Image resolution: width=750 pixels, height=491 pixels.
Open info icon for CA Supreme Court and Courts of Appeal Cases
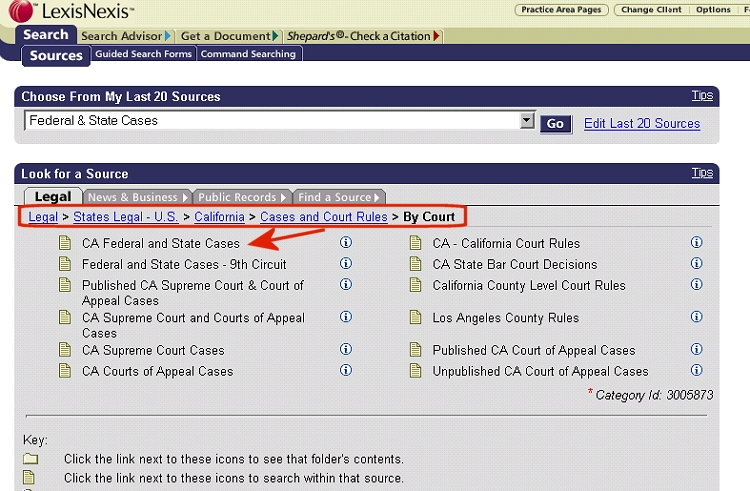coord(346,317)
